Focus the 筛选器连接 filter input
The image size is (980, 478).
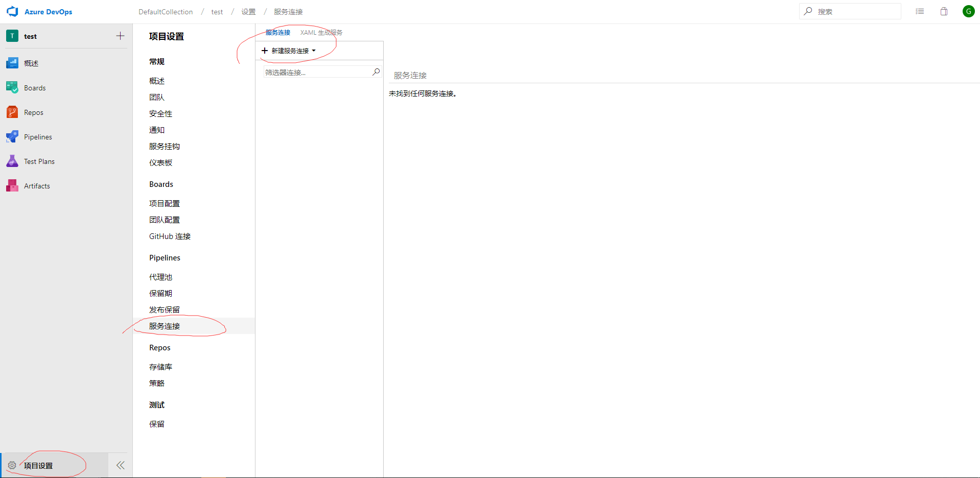pos(317,73)
